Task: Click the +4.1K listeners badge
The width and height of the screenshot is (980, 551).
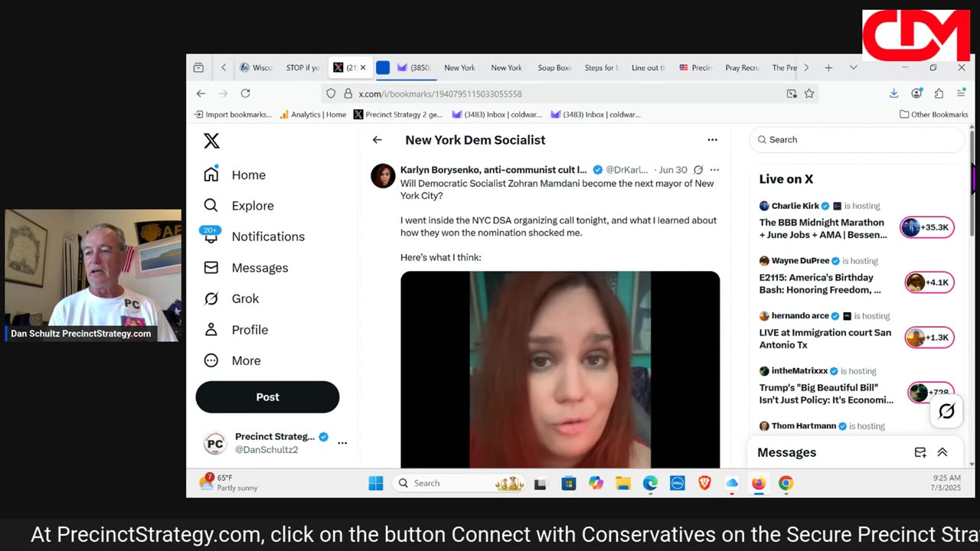Action: (929, 282)
